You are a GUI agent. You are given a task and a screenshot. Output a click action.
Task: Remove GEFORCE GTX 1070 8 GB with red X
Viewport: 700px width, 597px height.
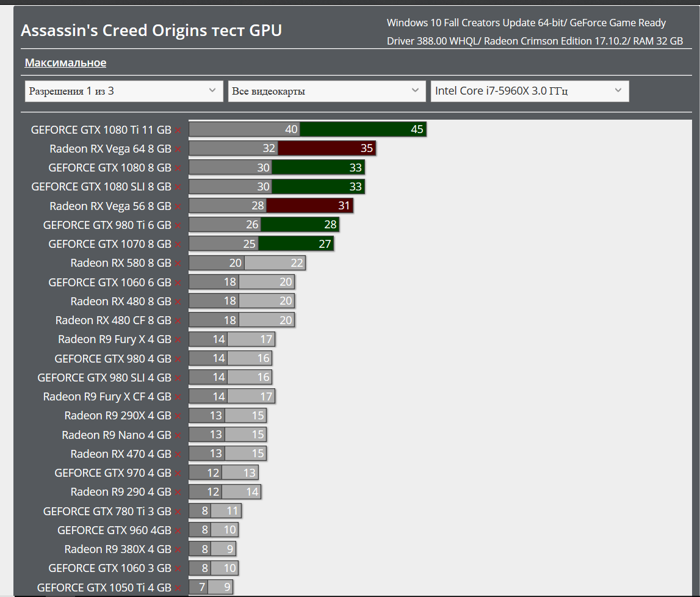178,244
